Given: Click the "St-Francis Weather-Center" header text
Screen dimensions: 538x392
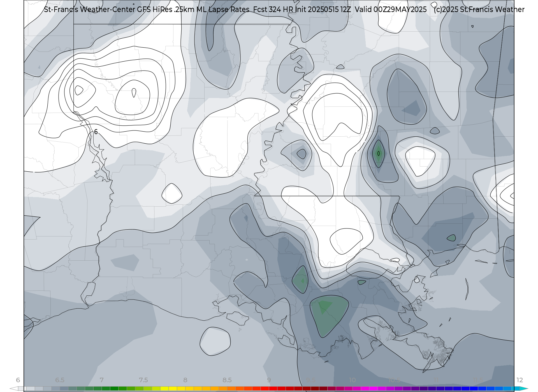Looking at the screenshot, I should [89, 10].
